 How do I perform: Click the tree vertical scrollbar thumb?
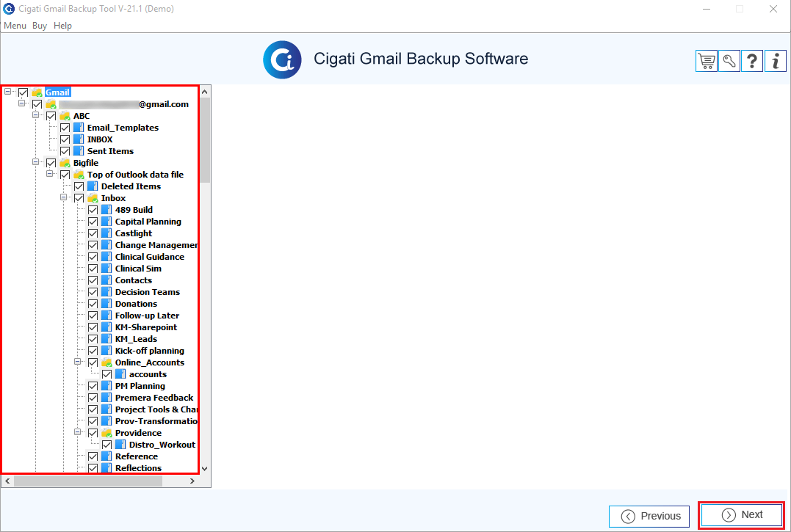205,140
